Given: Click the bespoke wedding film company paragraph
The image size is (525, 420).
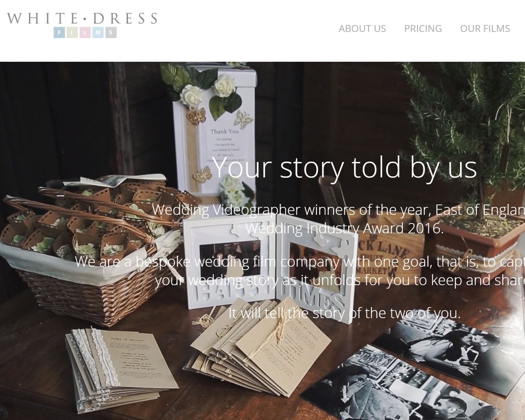Looking at the screenshot, I should click(300, 271).
